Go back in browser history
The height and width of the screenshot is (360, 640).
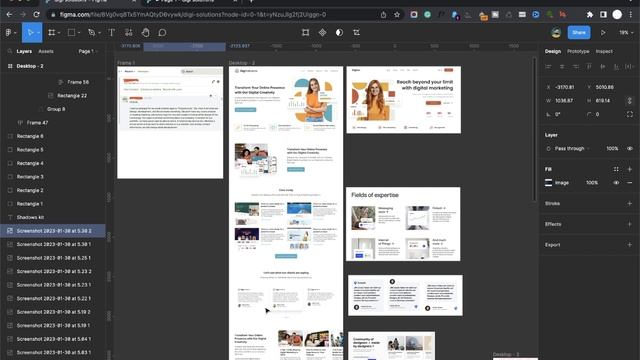[9, 14]
